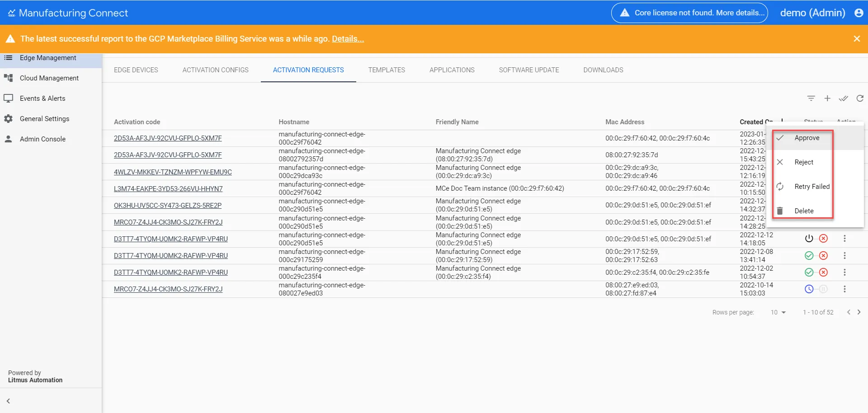The image size is (868, 413).
Task: Click red reject icon in 2022-12-02 row
Action: 824,272
